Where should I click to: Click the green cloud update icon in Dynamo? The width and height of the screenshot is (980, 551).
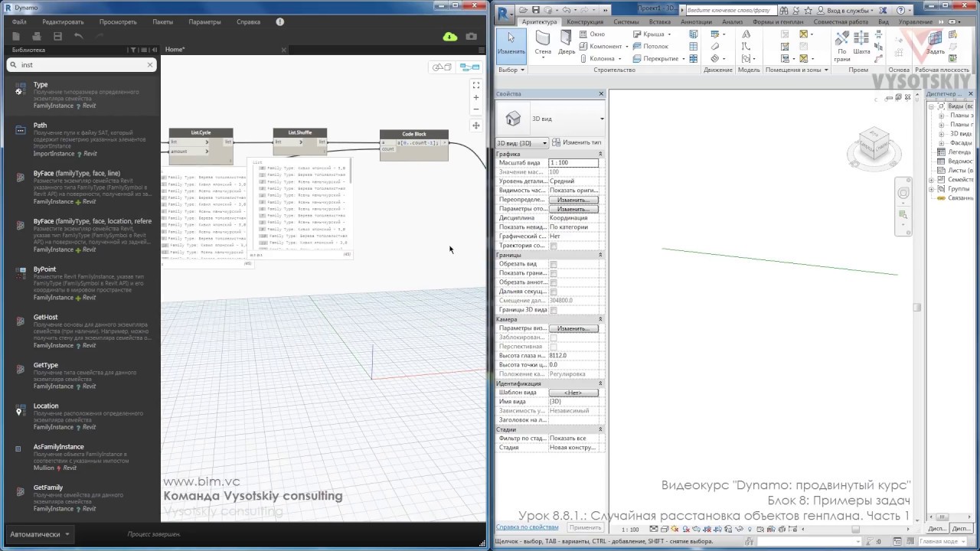450,37
